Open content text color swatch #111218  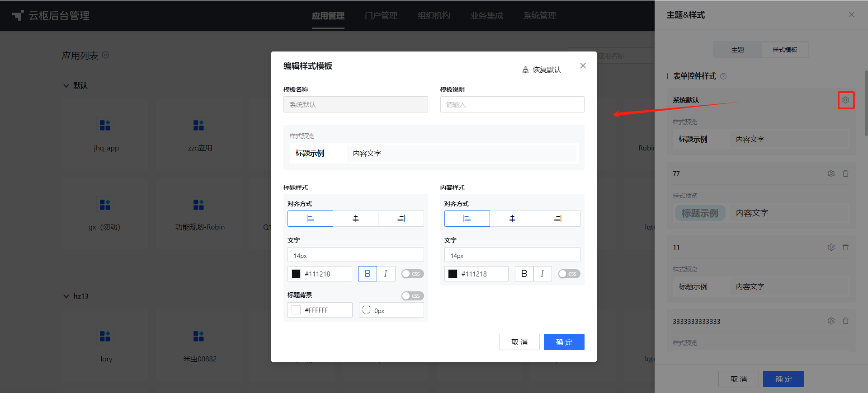pos(453,274)
